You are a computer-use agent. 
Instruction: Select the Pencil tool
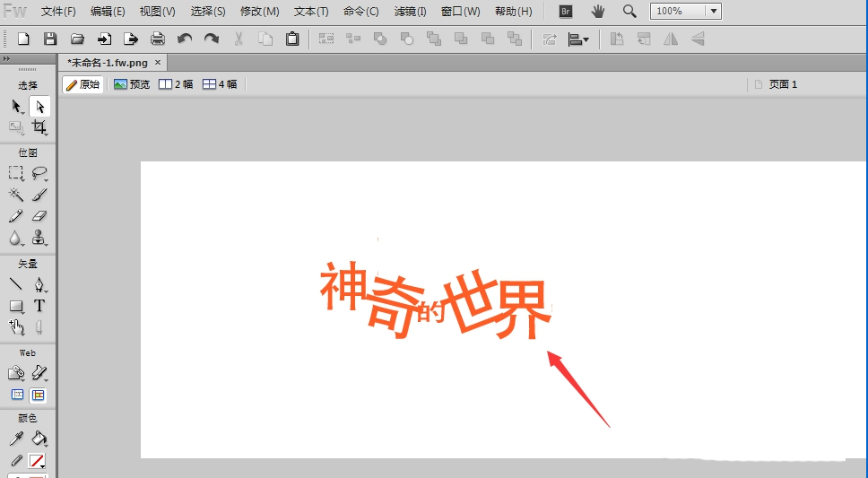pyautogui.click(x=16, y=216)
